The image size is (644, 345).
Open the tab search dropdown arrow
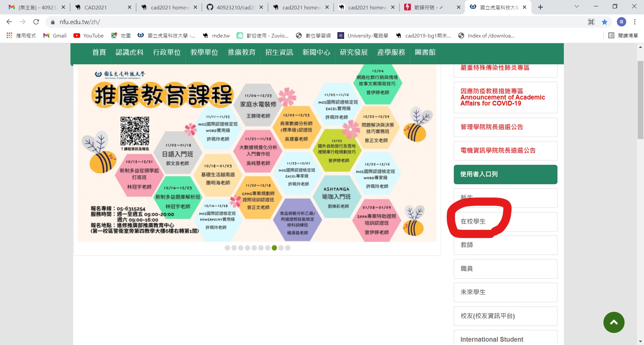(577, 6)
